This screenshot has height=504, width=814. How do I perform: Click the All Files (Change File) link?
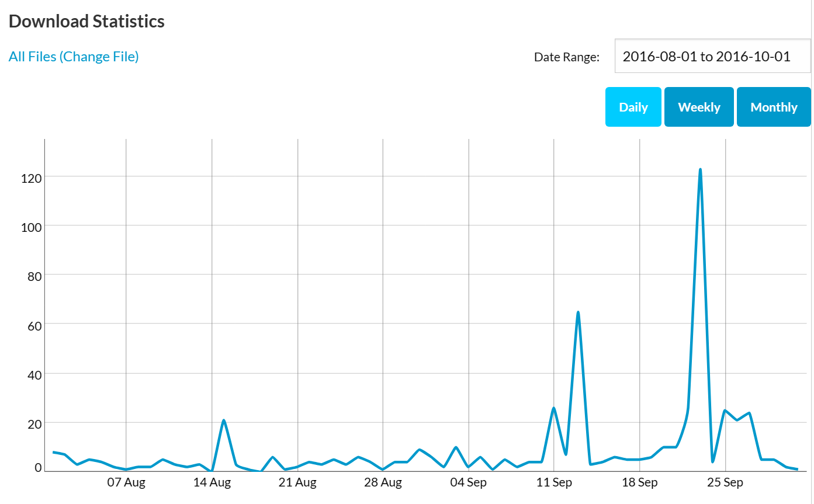pos(74,57)
